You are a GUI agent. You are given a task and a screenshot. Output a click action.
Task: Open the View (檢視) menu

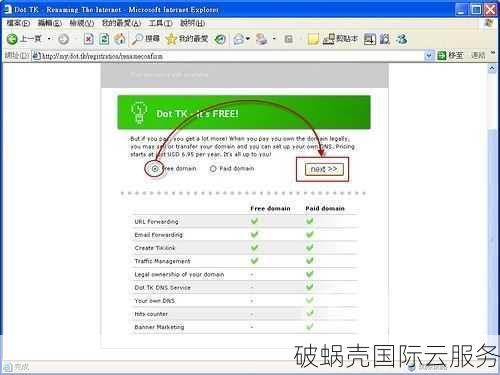coord(82,23)
